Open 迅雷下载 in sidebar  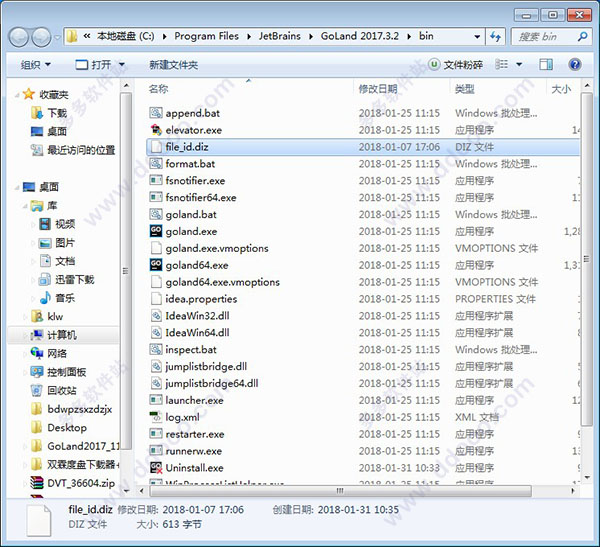pyautogui.click(x=74, y=279)
